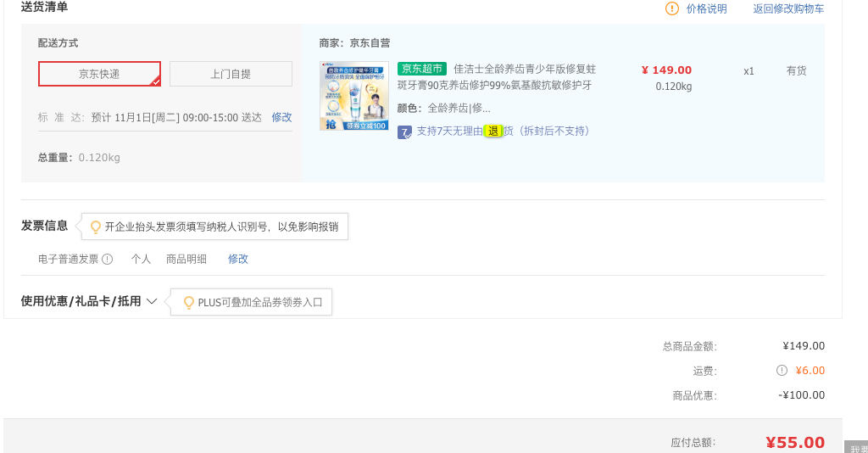Click 修改 next to delivery time
Screen dimensions: 868x453
[281, 117]
